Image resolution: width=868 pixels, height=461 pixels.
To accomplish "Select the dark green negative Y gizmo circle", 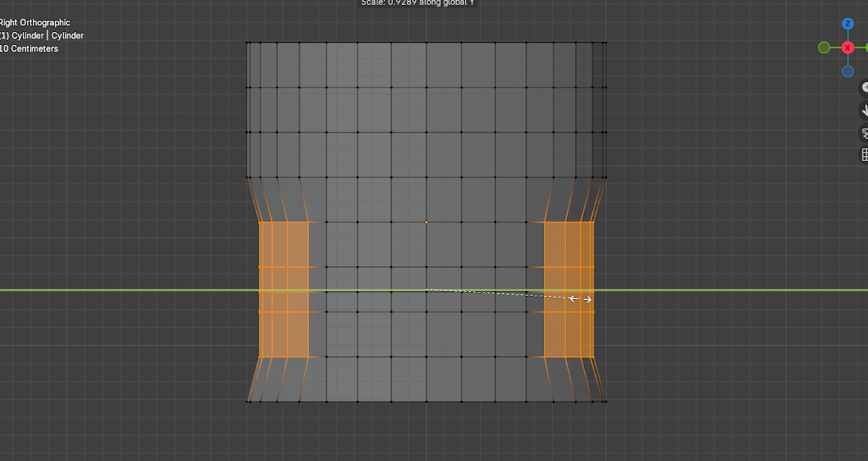I will click(824, 48).
